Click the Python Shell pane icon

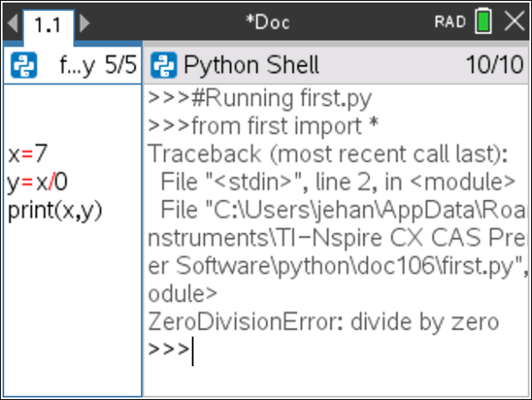tap(164, 65)
